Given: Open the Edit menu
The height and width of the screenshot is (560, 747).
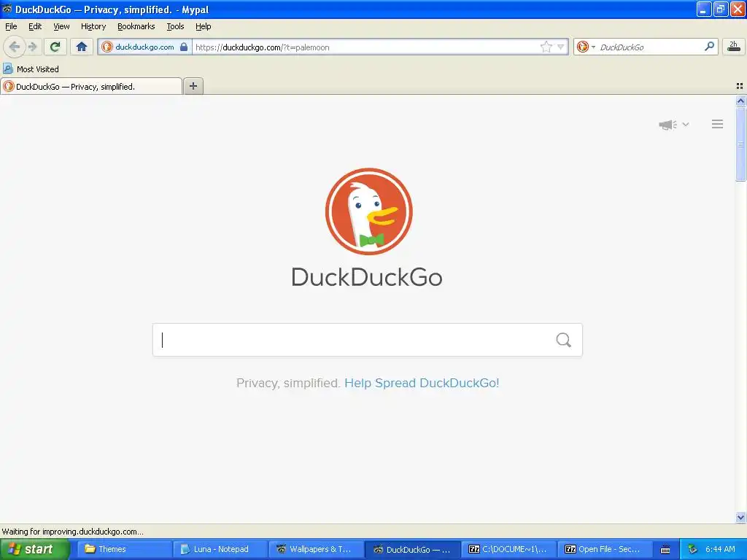Looking at the screenshot, I should pos(35,26).
